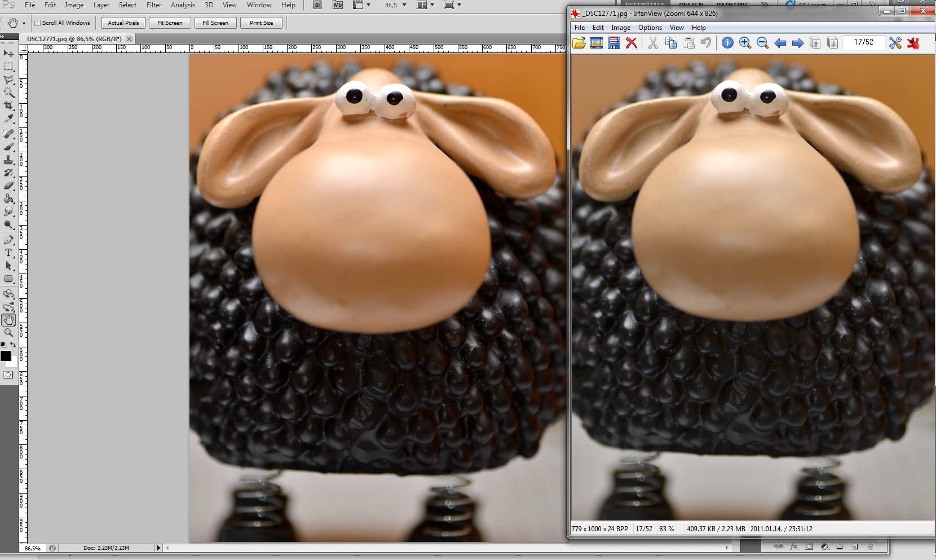Select the Smudge tool

pyautogui.click(x=8, y=211)
